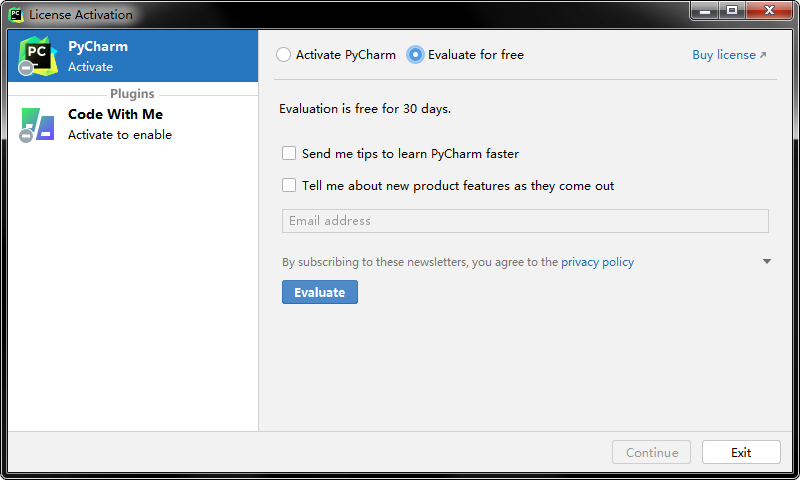Click the disabled Continue button
800x480 pixels.
click(x=652, y=452)
